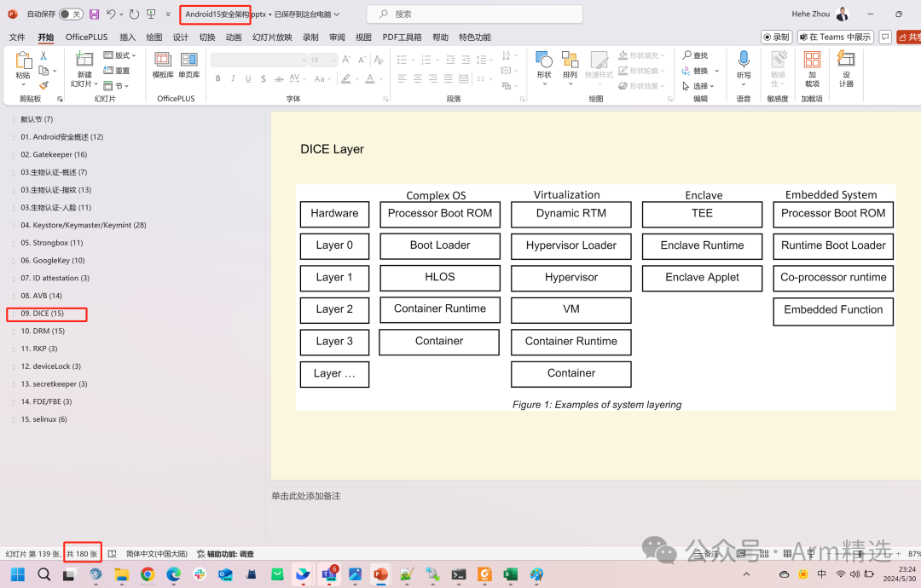Open the 排列 arrange dropdown
This screenshot has height=588, width=921.
coord(570,66)
